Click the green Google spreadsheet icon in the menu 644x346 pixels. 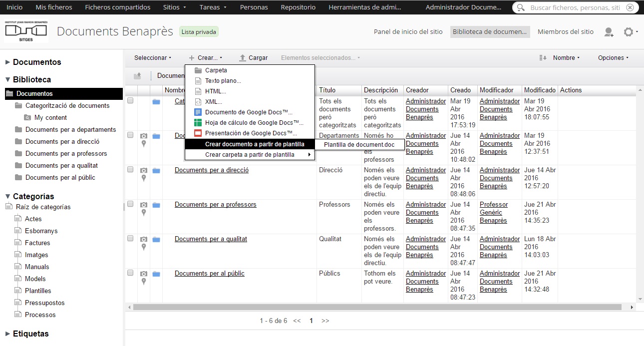coord(198,123)
